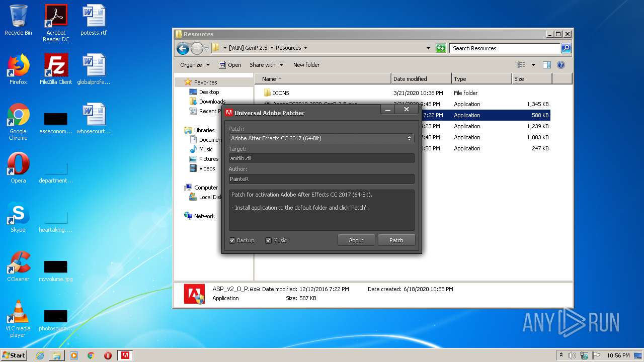The height and width of the screenshot is (362, 644).
Task: Click the Author field showing PainteR
Action: pyautogui.click(x=321, y=179)
